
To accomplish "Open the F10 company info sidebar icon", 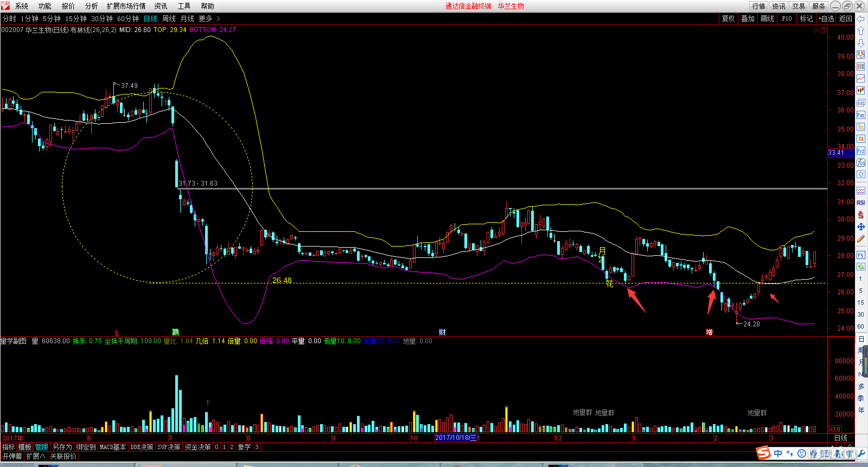I will (861, 115).
